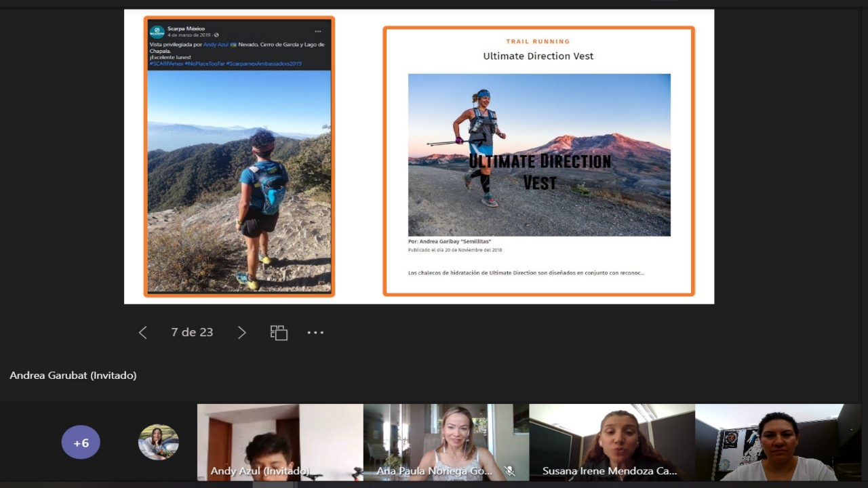The image size is (868, 488).
Task: Click the name label Susana Irene Mendoza
Action: tap(610, 470)
